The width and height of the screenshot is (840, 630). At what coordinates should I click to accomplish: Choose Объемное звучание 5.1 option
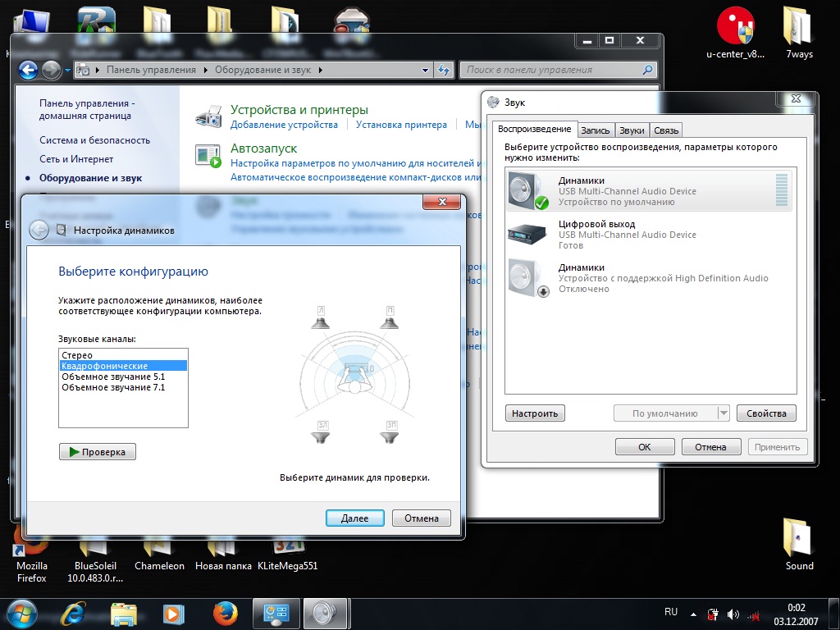tap(113, 377)
